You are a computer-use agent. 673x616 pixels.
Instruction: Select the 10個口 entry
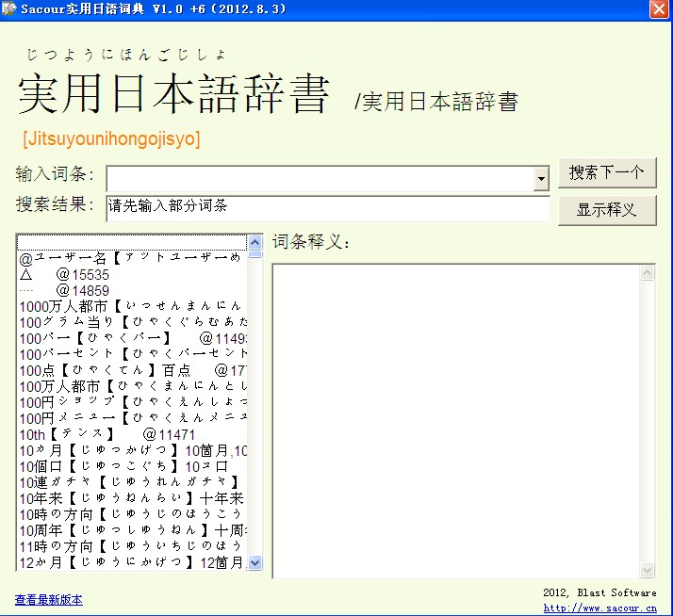click(132, 466)
